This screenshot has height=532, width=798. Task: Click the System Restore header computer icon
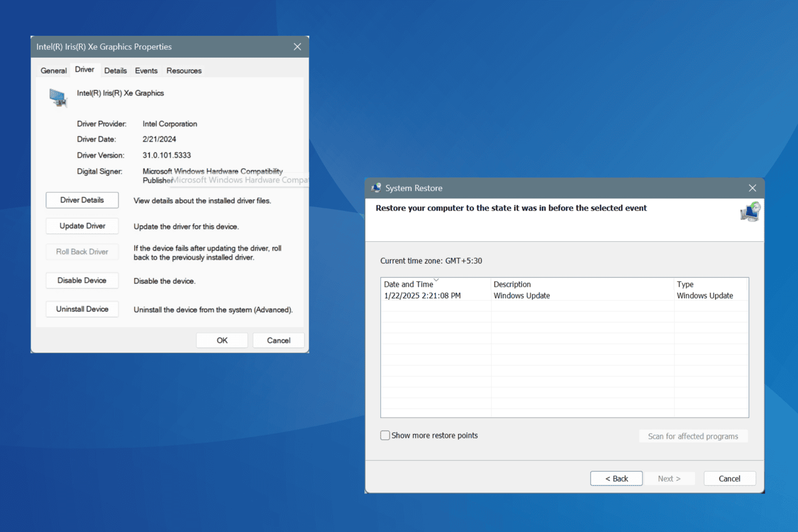[750, 212]
